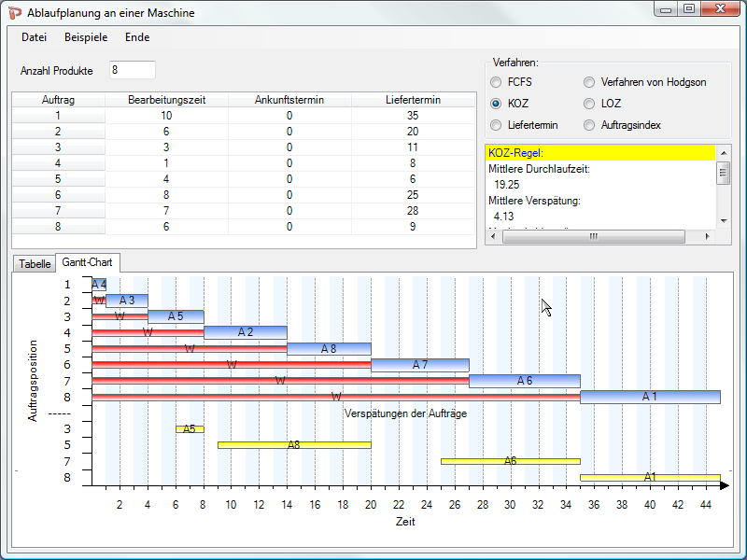Click the application icon in title bar
Screen dimensions: 747x560
coord(14,11)
